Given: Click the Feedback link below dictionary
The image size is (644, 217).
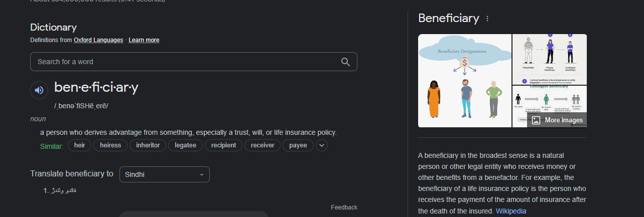Looking at the screenshot, I should pos(344,207).
